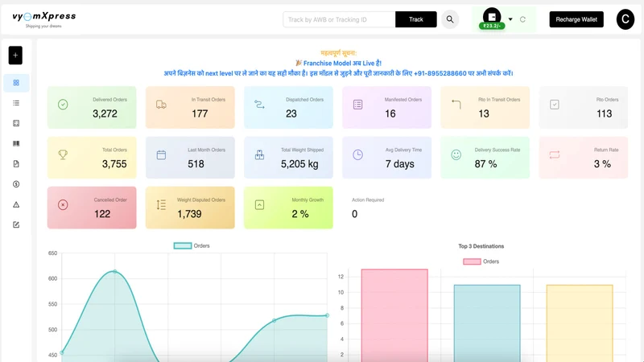Click the Delivered Orders value 3,272
The width and height of the screenshot is (644, 362).
105,113
